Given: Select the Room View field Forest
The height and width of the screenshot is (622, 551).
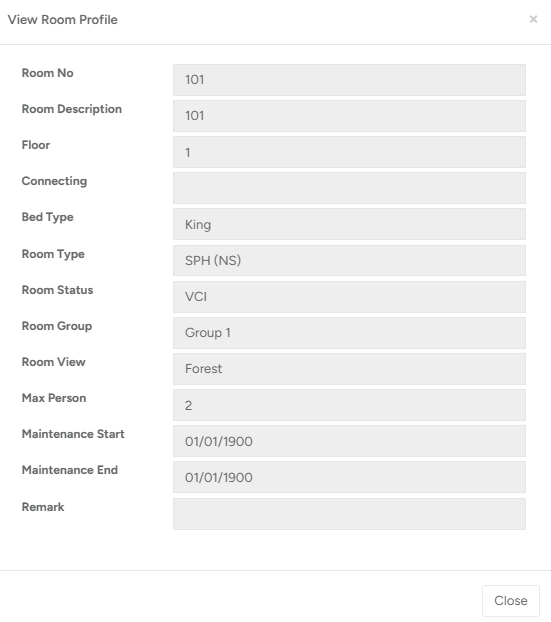Looking at the screenshot, I should (349, 369).
